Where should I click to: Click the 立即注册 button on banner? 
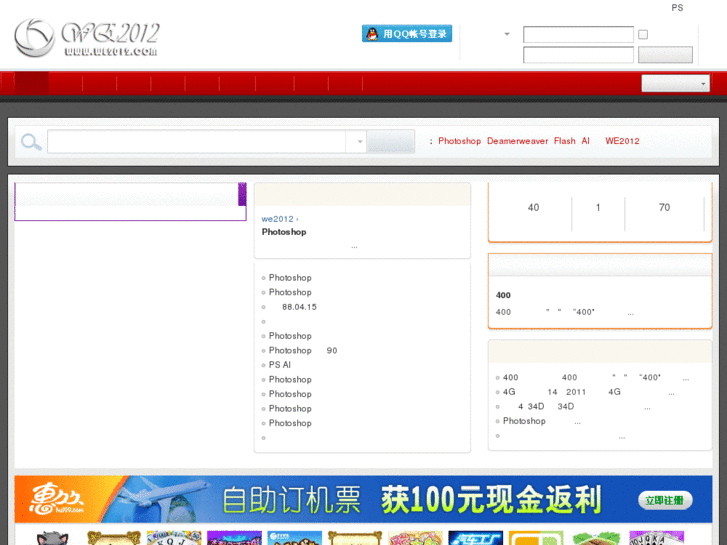click(x=665, y=500)
